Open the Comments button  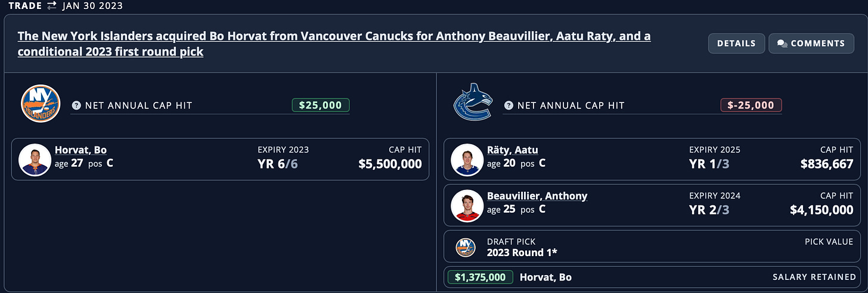[811, 43]
